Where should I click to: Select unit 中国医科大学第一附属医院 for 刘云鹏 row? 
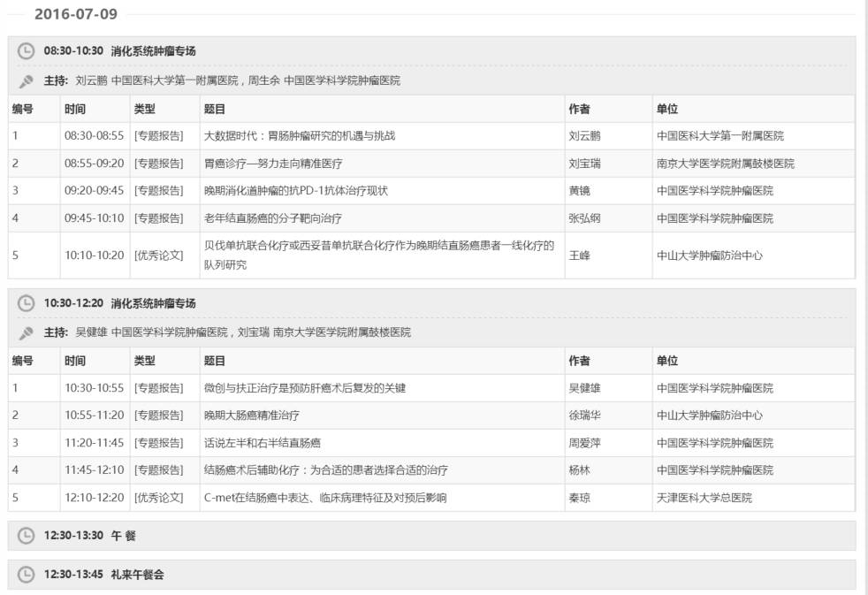click(720, 135)
